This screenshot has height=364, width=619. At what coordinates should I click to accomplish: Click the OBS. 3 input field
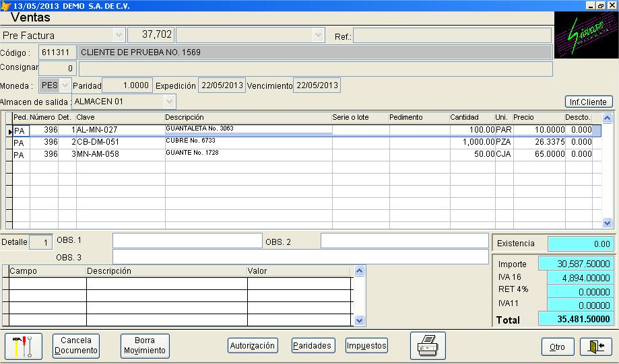click(x=300, y=257)
